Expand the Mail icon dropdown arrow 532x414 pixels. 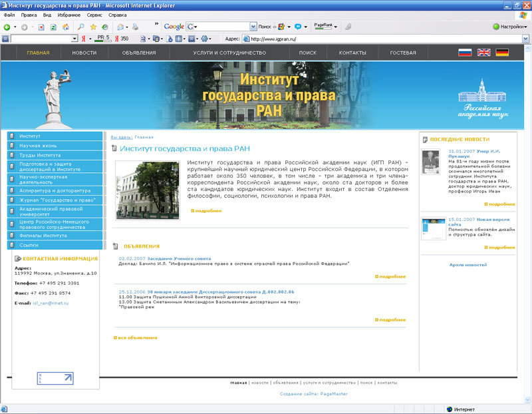click(x=127, y=27)
